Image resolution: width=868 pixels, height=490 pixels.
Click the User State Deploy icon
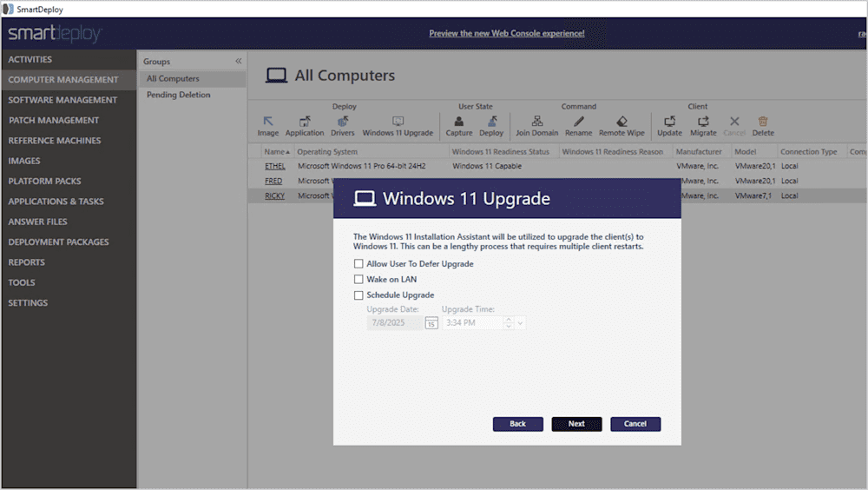click(x=491, y=122)
